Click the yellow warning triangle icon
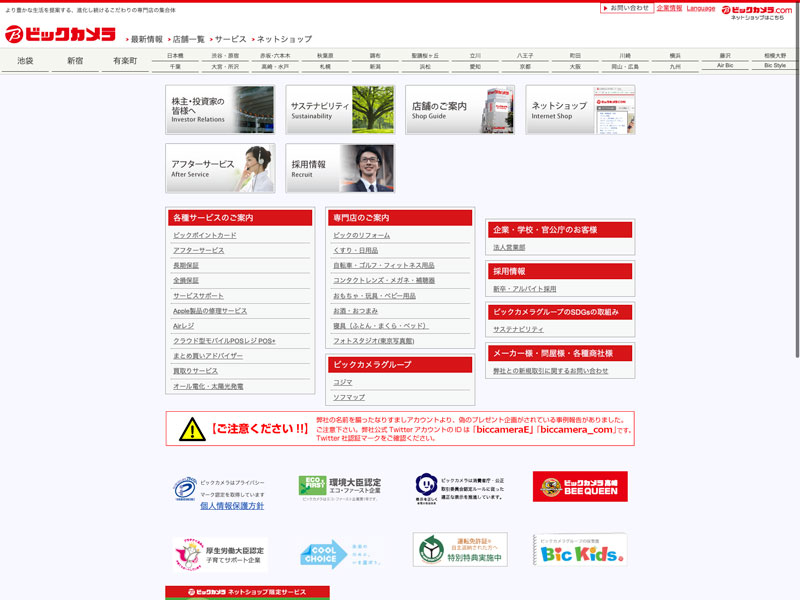Image resolution: width=800 pixels, height=600 pixels. (x=192, y=429)
